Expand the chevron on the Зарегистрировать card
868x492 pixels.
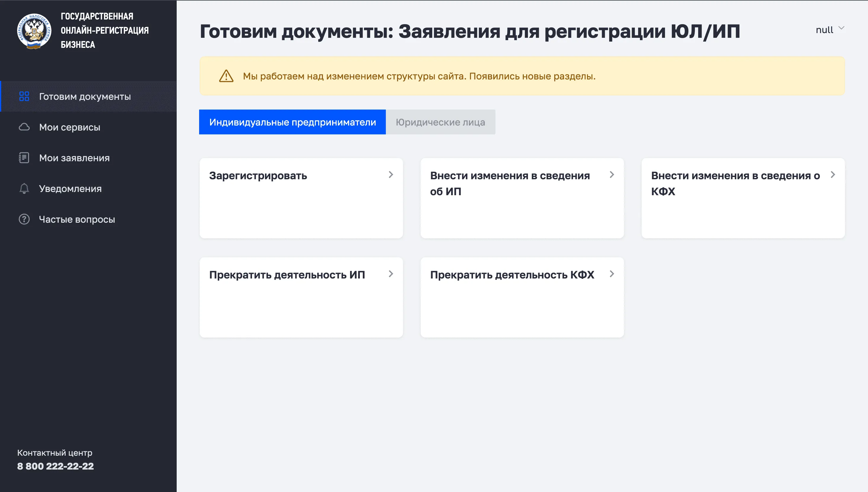click(391, 175)
